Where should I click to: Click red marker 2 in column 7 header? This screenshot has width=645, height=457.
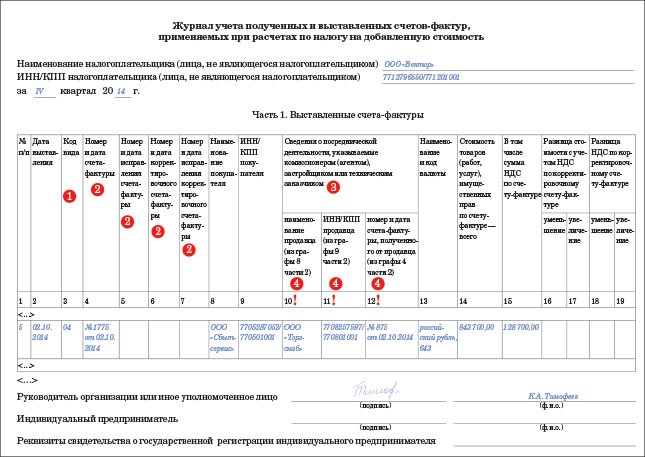[187, 249]
